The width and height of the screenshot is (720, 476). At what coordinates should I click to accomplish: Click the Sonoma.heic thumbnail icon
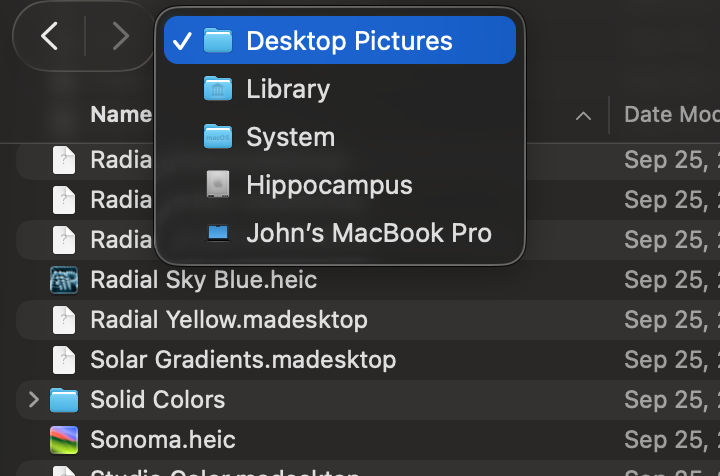[x=64, y=439]
